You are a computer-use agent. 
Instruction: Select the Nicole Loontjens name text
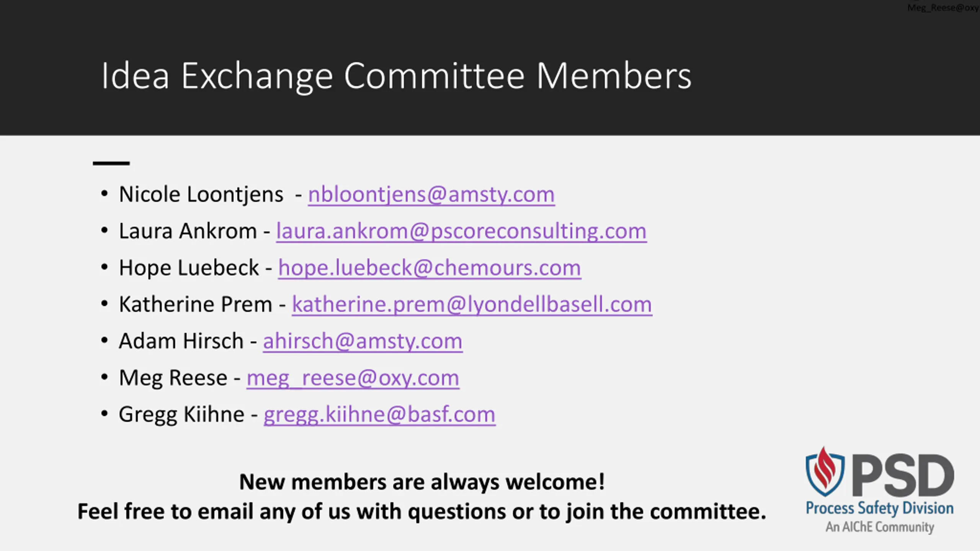pos(201,194)
